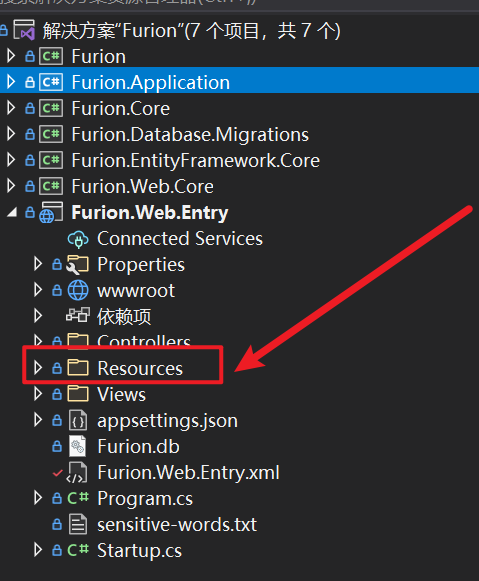Click the wwwroot globe icon
This screenshot has height=581, width=479.
78,290
